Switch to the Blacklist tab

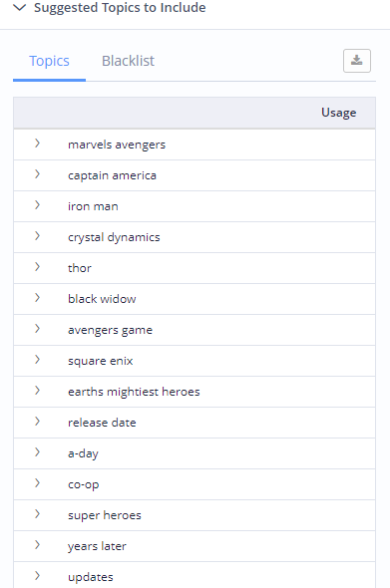(128, 61)
